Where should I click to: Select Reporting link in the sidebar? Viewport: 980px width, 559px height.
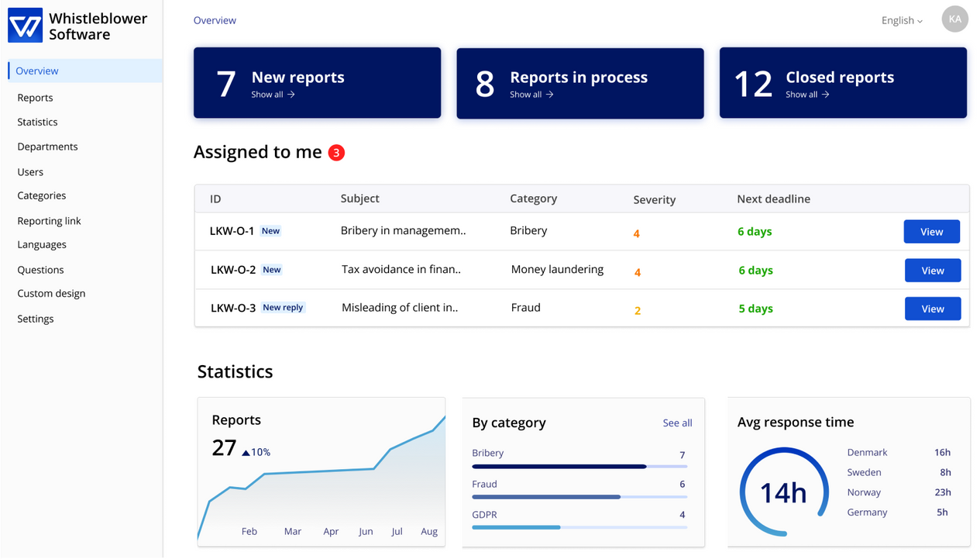(49, 221)
